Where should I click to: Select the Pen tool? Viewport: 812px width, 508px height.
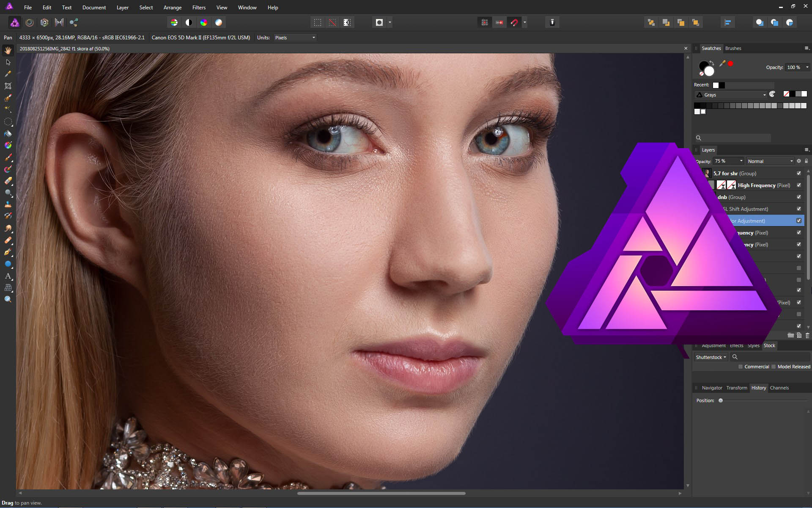[8, 252]
